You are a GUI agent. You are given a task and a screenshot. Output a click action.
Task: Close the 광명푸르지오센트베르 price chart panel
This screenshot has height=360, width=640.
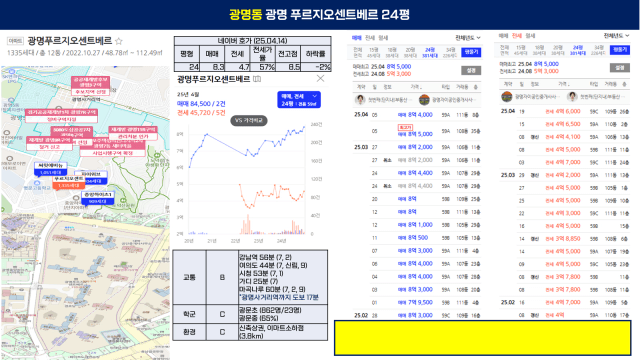[x=320, y=78]
